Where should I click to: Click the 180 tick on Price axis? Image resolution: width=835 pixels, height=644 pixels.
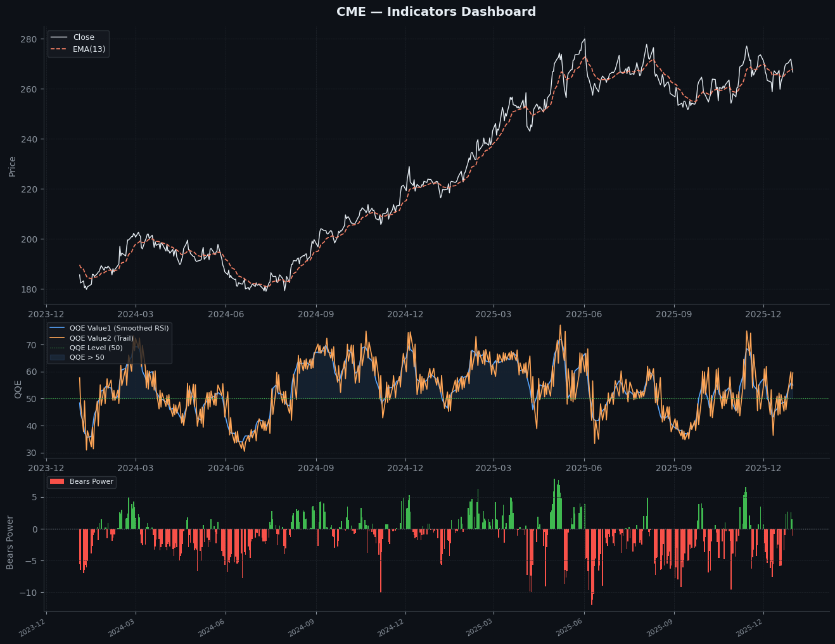(30, 289)
